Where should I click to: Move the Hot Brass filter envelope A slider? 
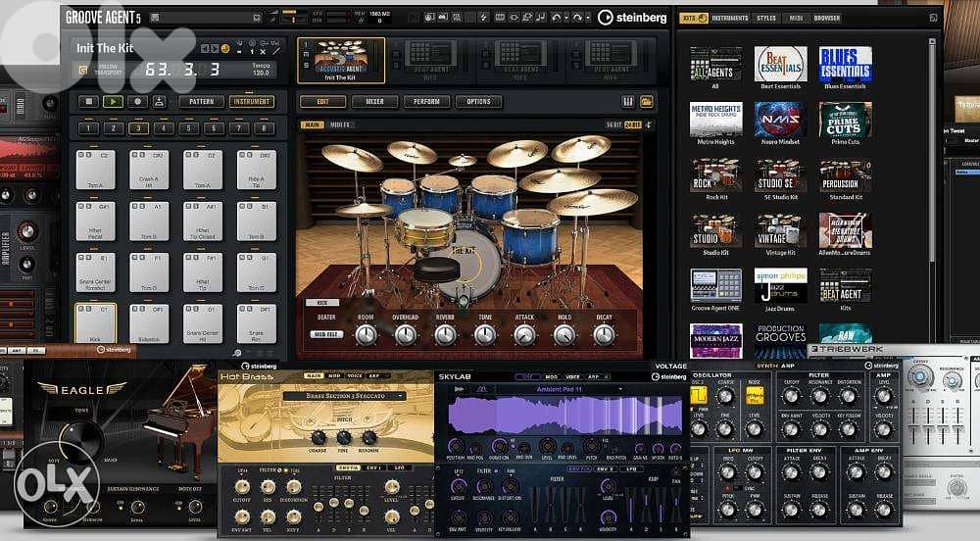point(318,508)
